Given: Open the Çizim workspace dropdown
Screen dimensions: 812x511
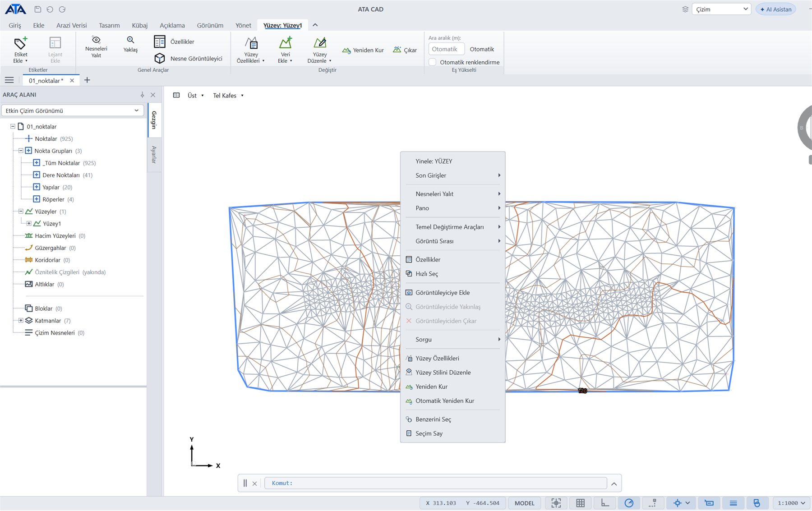Looking at the screenshot, I should 721,9.
